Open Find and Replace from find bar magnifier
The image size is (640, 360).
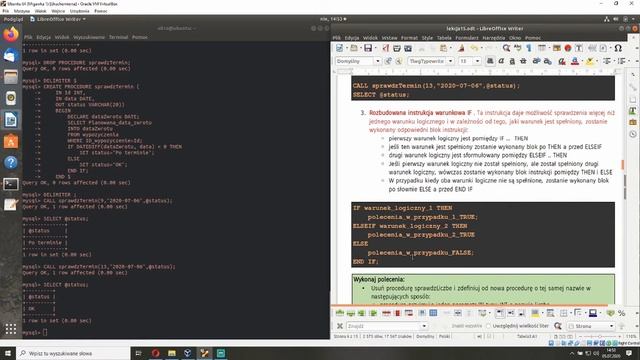click(x=558, y=326)
